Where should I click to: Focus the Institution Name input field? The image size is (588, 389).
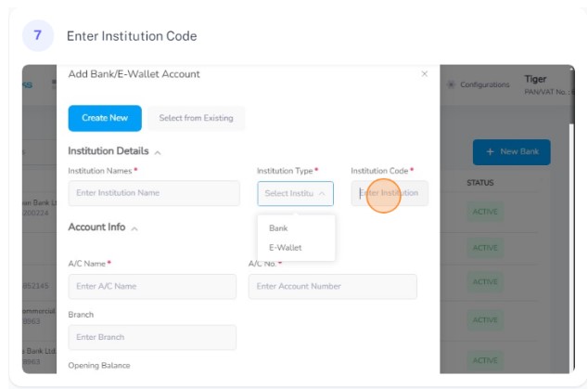pos(154,193)
